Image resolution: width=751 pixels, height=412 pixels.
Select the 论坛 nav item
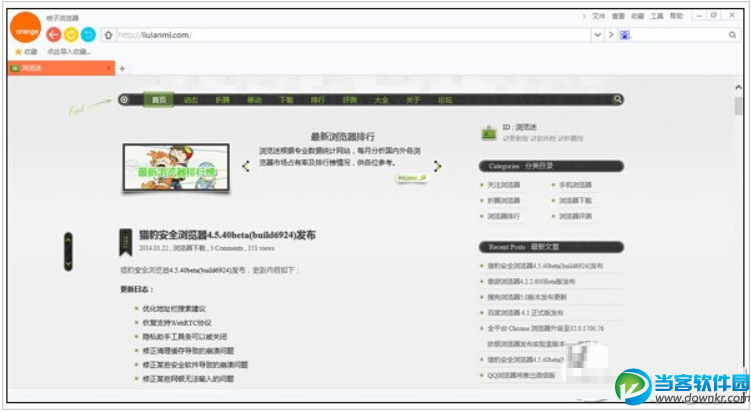[x=445, y=100]
